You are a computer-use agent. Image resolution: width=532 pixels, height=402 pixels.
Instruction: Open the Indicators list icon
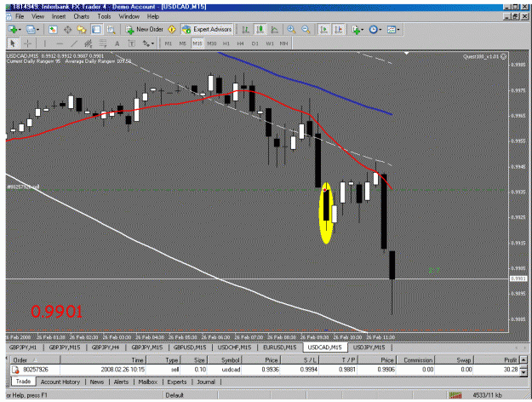[356, 30]
